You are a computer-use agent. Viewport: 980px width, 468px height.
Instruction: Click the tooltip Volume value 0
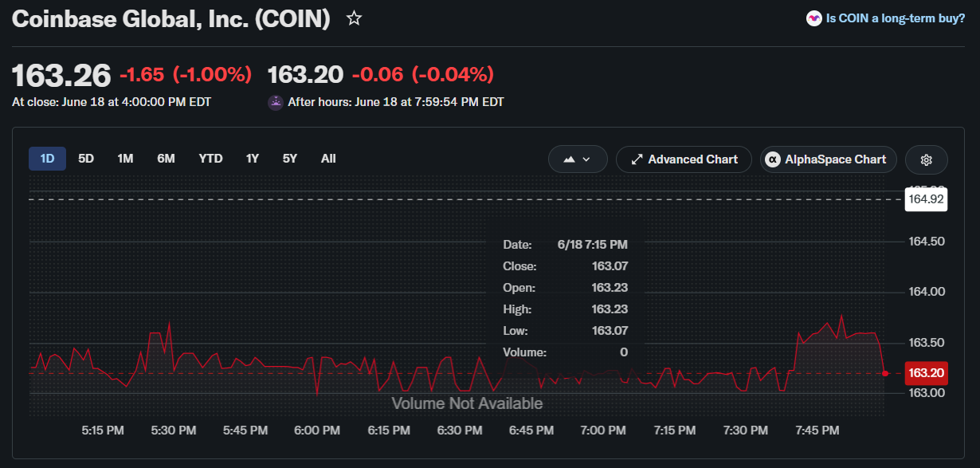(624, 352)
